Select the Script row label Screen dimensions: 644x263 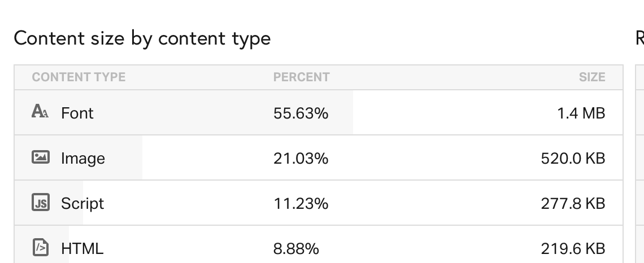82,203
